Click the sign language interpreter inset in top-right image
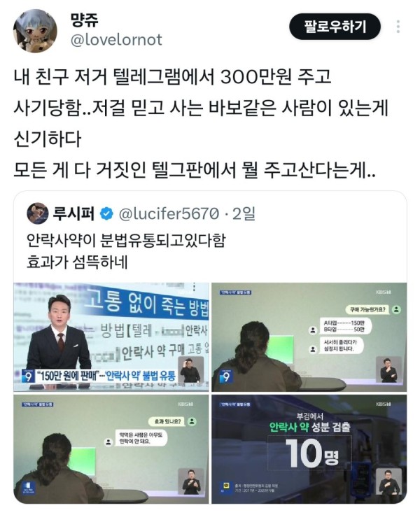 388,369
